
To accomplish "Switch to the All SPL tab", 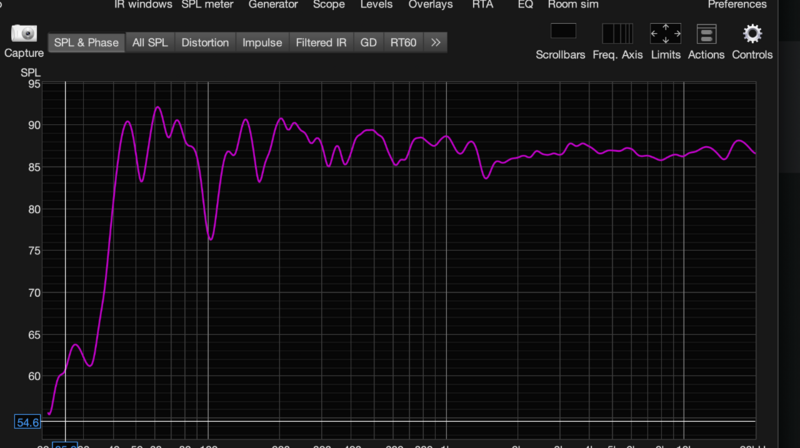I will [150, 43].
